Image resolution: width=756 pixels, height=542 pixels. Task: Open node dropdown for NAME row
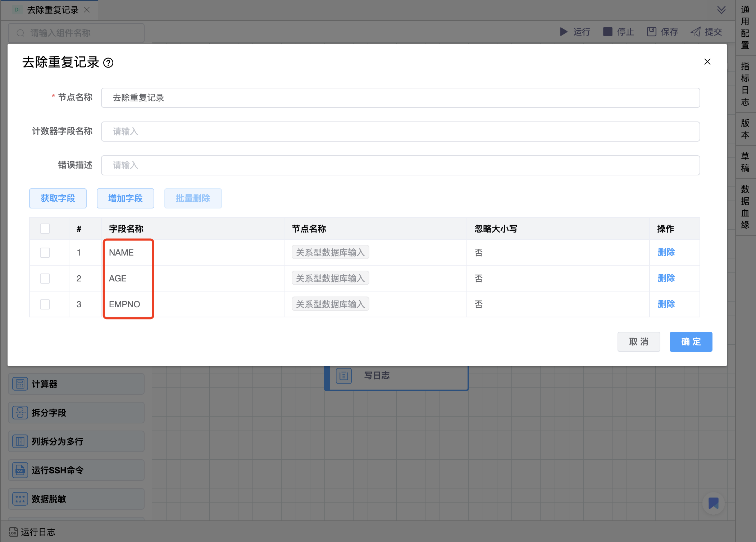click(330, 252)
